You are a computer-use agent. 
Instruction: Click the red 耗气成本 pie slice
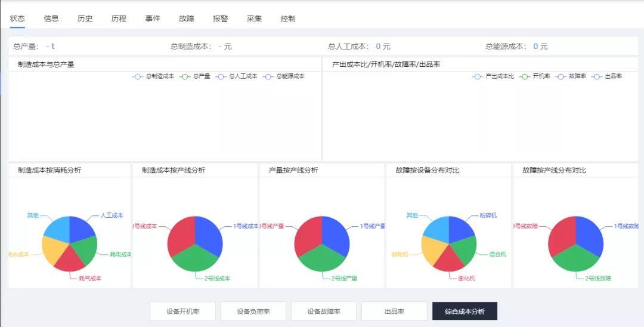69,260
